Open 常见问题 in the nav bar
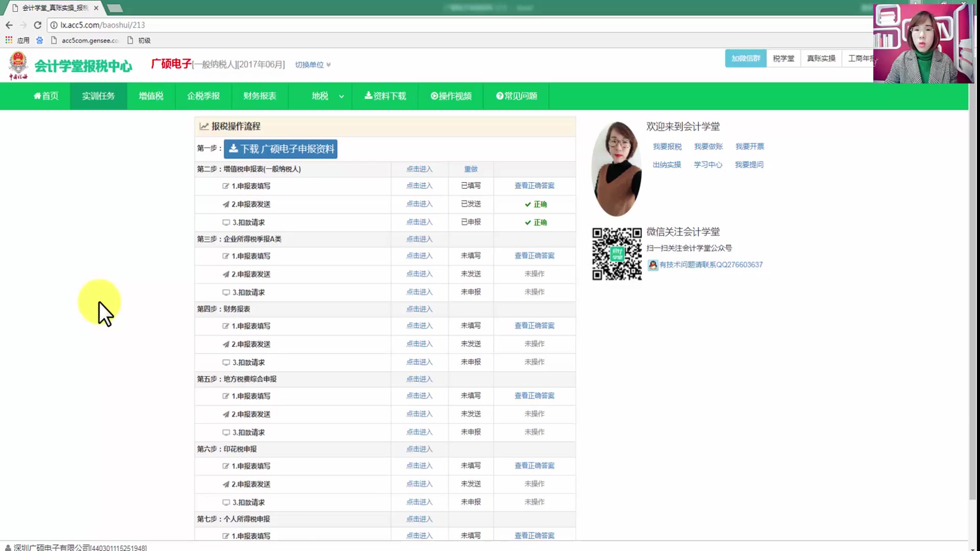 click(517, 96)
